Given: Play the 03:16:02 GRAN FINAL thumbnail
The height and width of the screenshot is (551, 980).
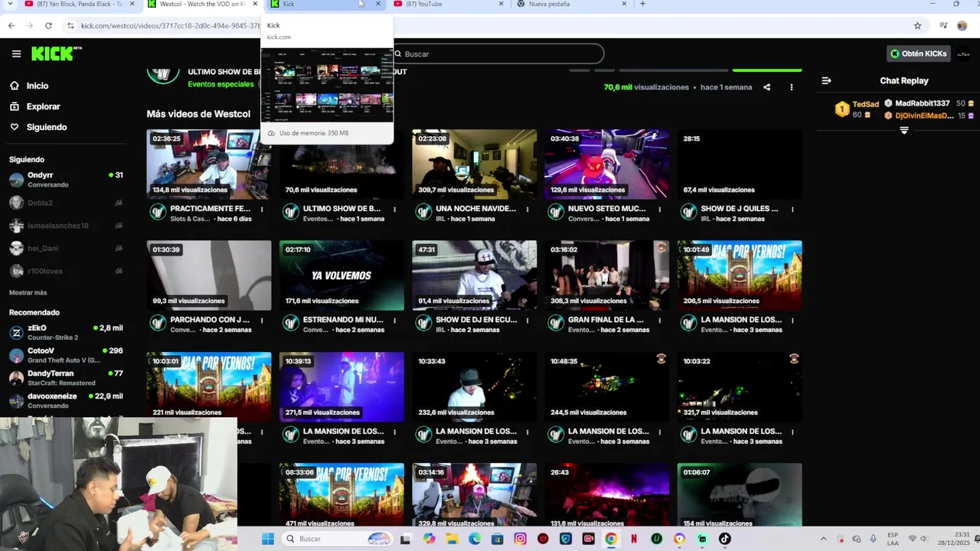Looking at the screenshot, I should click(x=607, y=275).
